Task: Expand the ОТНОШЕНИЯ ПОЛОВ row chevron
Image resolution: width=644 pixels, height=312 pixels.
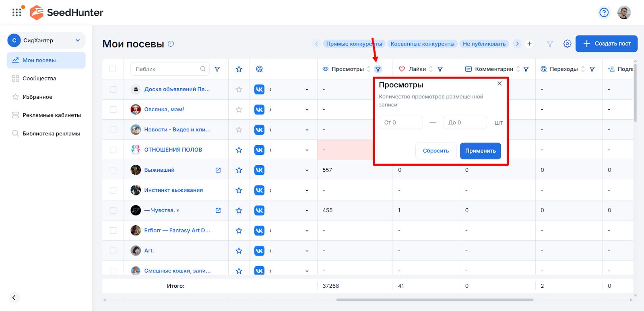Action: 307,150
